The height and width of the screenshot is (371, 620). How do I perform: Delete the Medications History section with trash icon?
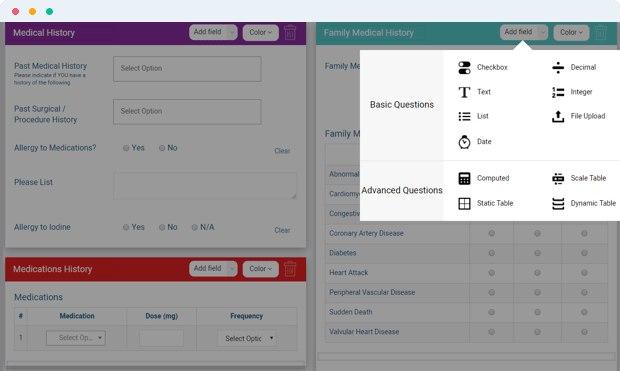(x=290, y=269)
